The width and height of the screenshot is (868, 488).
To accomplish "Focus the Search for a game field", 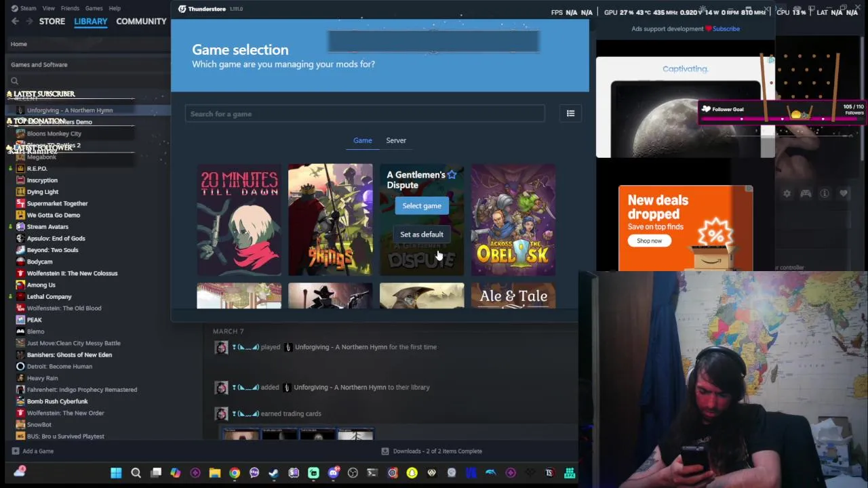I will click(365, 113).
